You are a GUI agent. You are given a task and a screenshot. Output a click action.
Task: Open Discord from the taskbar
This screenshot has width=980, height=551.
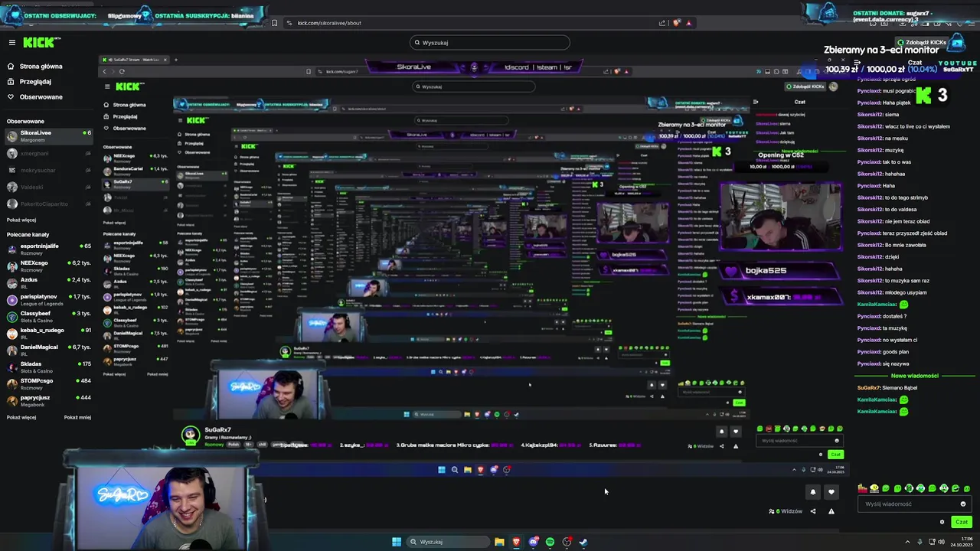point(533,542)
